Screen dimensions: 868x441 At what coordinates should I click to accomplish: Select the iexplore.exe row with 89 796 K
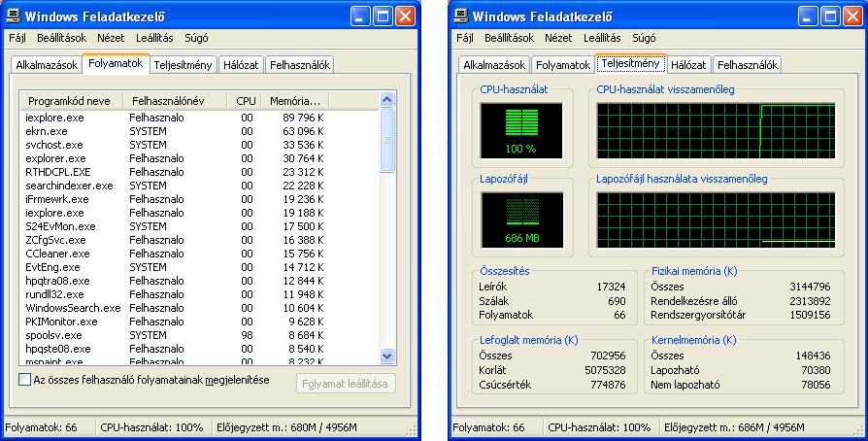(x=199, y=118)
